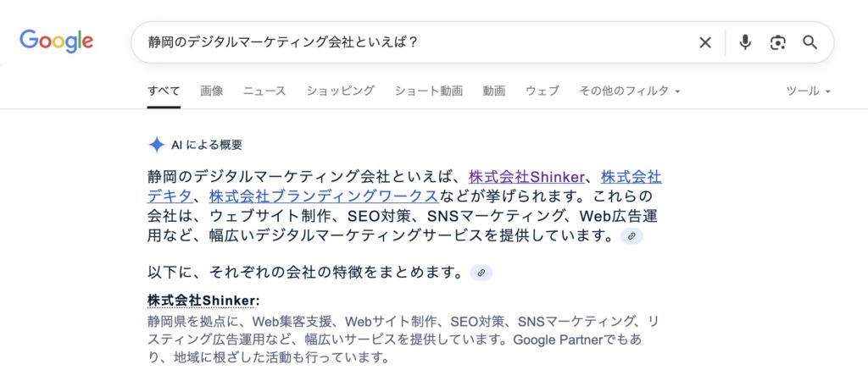Open source link icon after first paragraph
The height and width of the screenshot is (381, 868).
(632, 237)
